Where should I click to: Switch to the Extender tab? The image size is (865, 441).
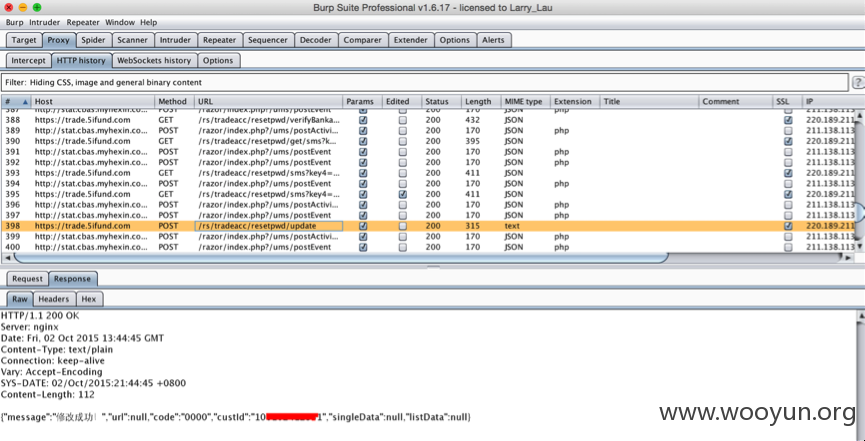[x=410, y=40]
